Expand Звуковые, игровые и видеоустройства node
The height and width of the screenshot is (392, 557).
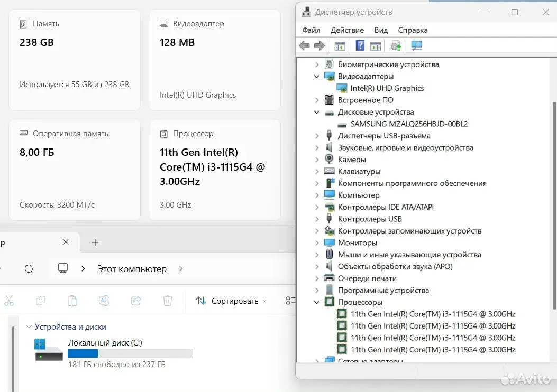coord(317,148)
